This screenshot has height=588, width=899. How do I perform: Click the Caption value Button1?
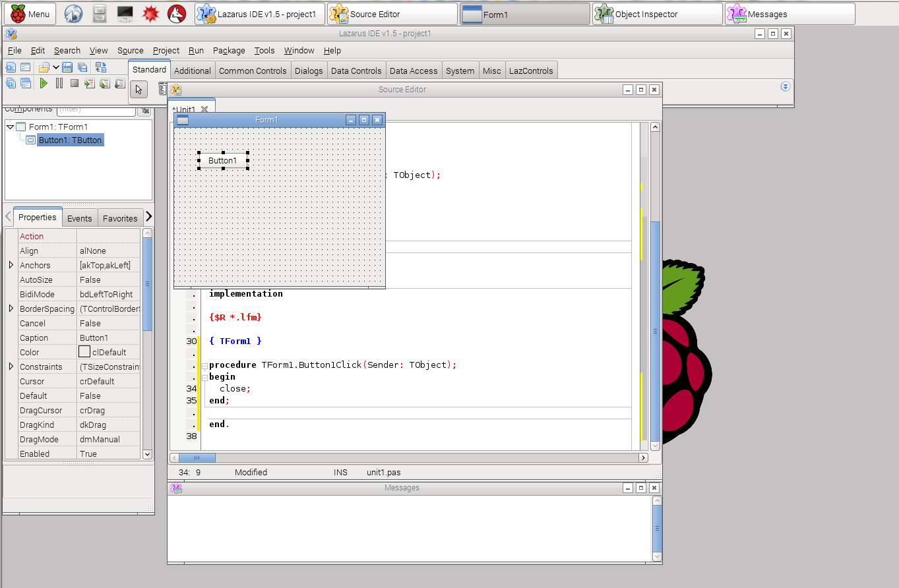(109, 338)
